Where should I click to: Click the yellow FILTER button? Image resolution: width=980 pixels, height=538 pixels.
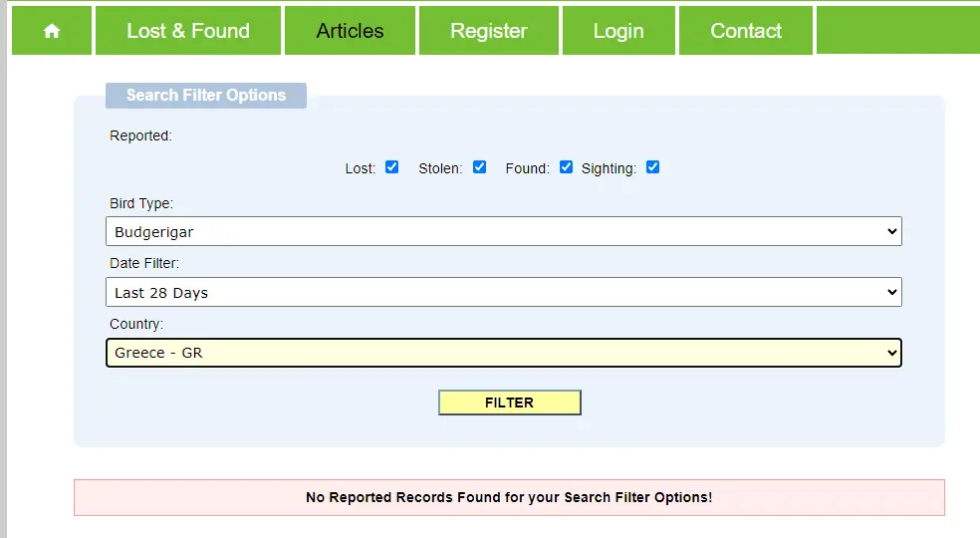[x=510, y=403]
